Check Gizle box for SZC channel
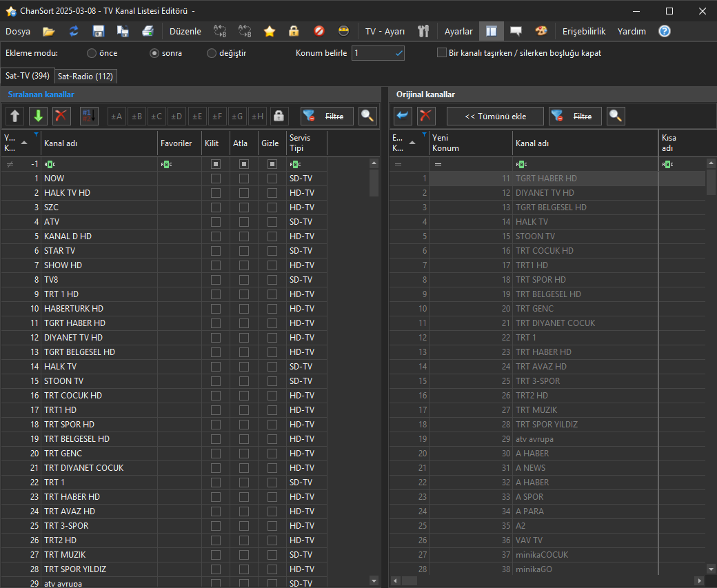This screenshot has height=588, width=717. point(272,207)
